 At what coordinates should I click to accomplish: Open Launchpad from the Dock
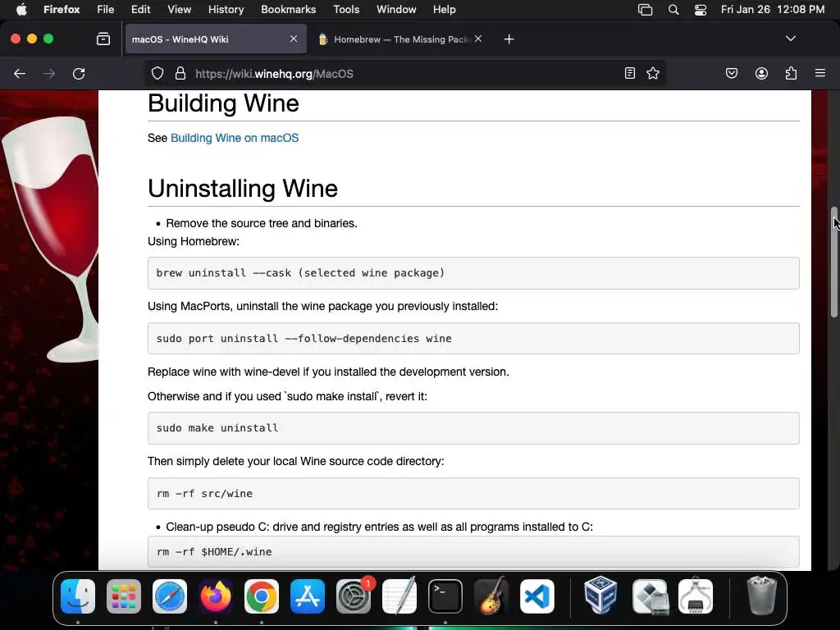pyautogui.click(x=124, y=596)
